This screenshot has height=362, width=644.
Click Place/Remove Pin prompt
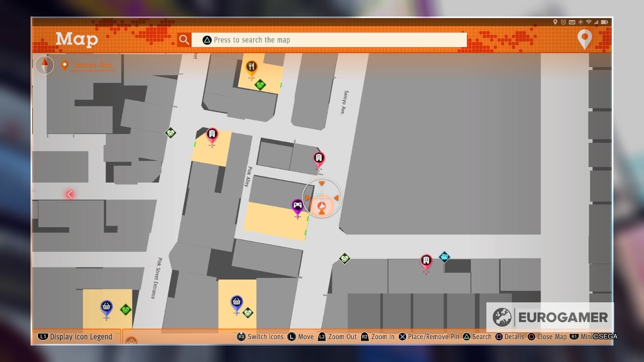coord(429,337)
